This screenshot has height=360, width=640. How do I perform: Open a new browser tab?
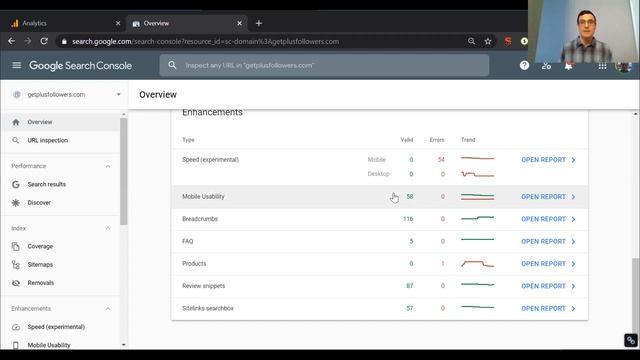[x=259, y=23]
